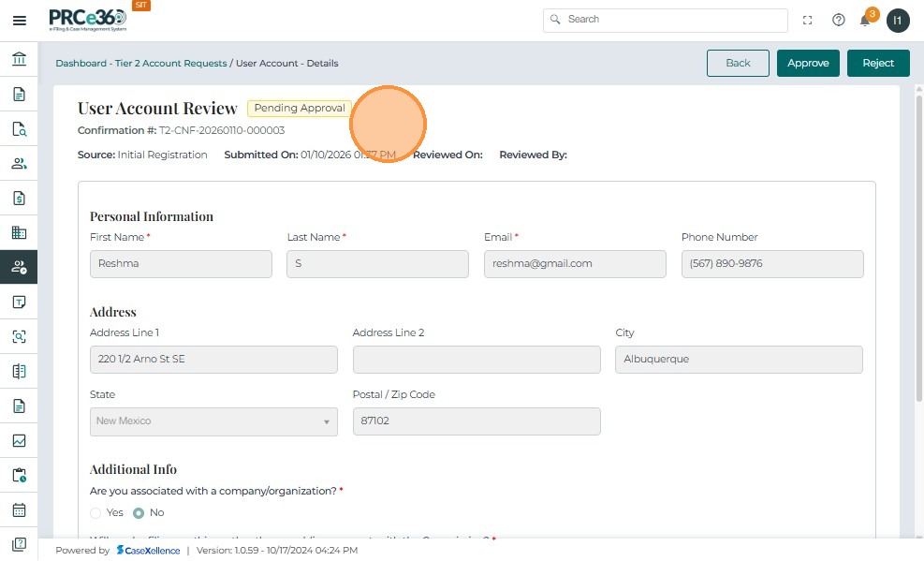Click the Back button
The image size is (924, 561).
tap(738, 63)
